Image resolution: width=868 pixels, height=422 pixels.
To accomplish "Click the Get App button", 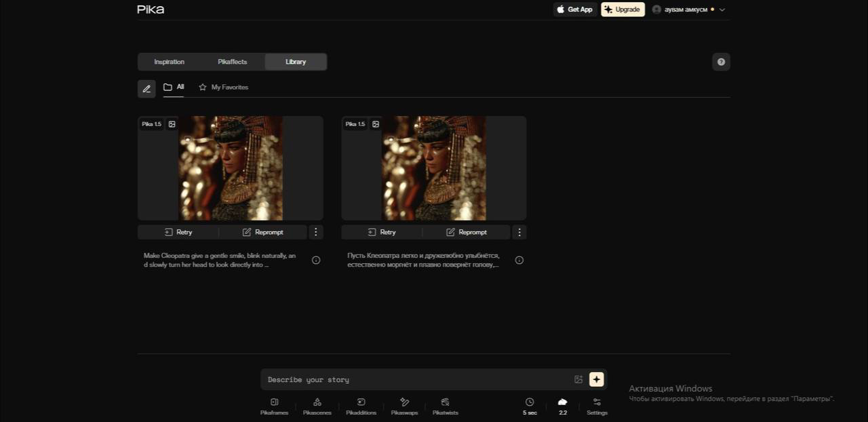I will click(x=575, y=9).
